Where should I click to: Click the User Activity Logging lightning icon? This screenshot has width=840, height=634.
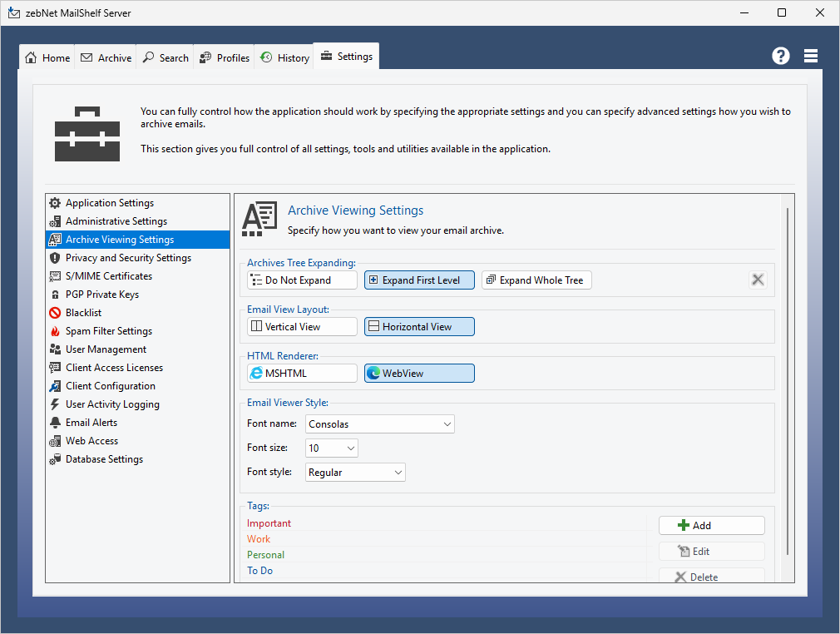click(x=55, y=404)
